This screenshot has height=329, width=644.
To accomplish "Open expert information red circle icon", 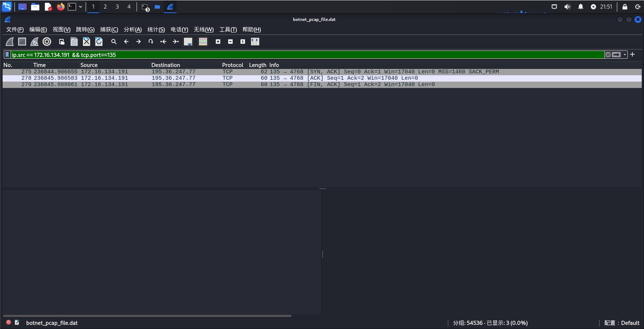I will (9, 322).
